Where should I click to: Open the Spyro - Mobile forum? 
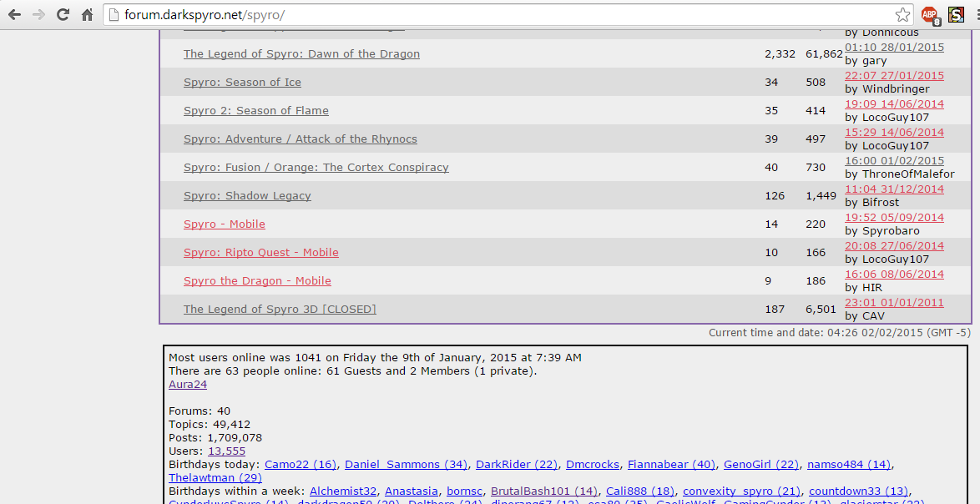[224, 224]
